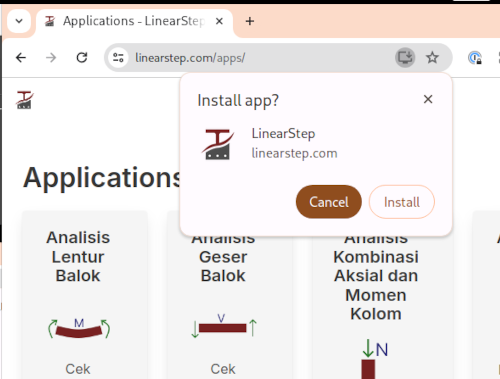Click Cancel in the Install app dialog
This screenshot has width=500, height=379.
coord(329,202)
